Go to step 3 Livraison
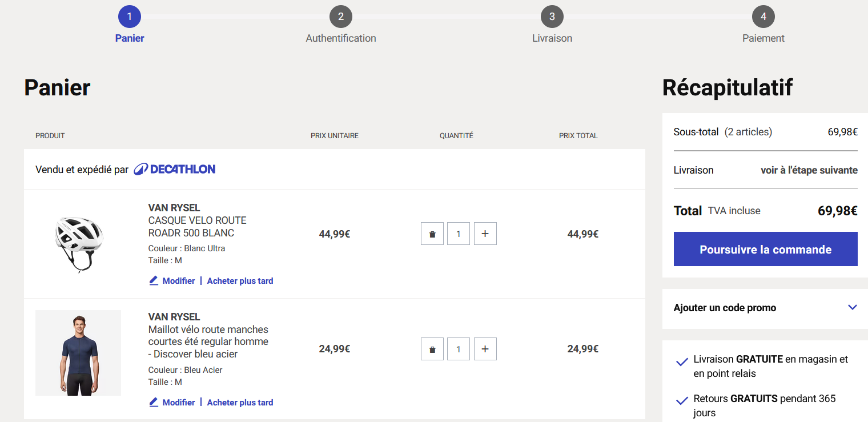This screenshot has width=868, height=422. [552, 17]
